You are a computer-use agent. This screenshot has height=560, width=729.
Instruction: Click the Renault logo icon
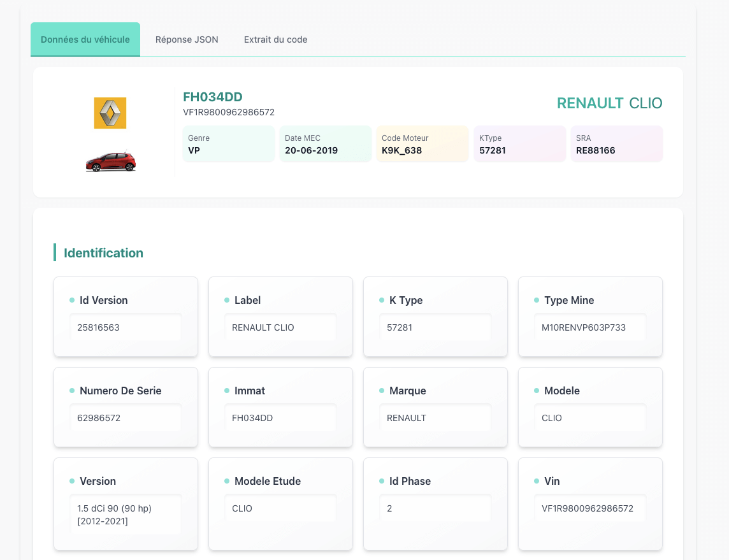(110, 113)
